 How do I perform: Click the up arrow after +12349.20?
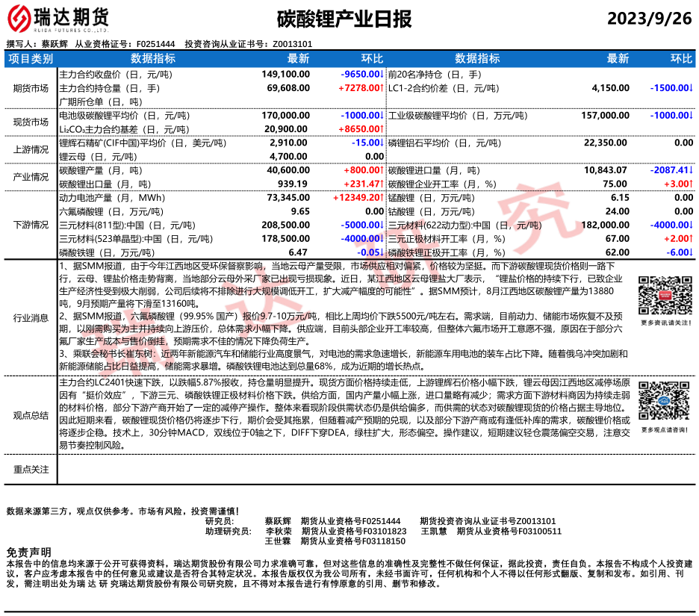tap(381, 198)
